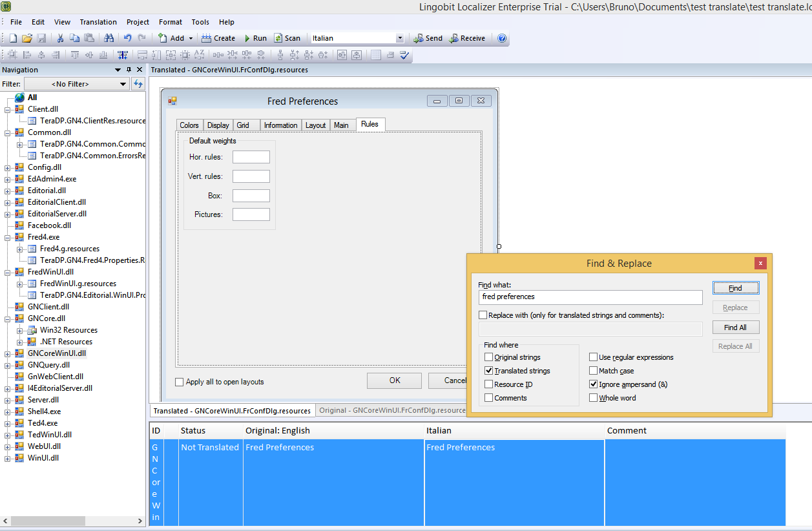Click the Scan toolbar button
The height and width of the screenshot is (531, 812).
(287, 38)
